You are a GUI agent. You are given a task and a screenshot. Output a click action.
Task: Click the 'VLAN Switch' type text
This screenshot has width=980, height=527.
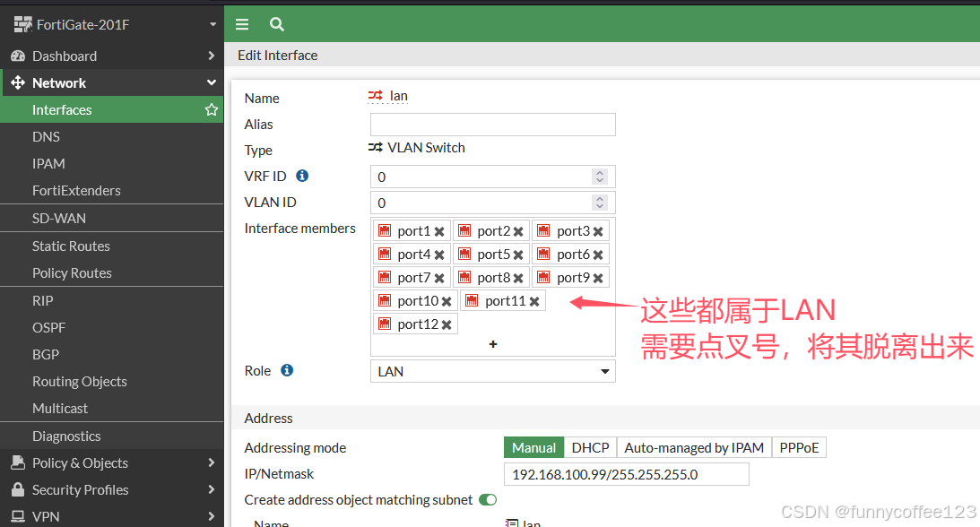point(426,148)
